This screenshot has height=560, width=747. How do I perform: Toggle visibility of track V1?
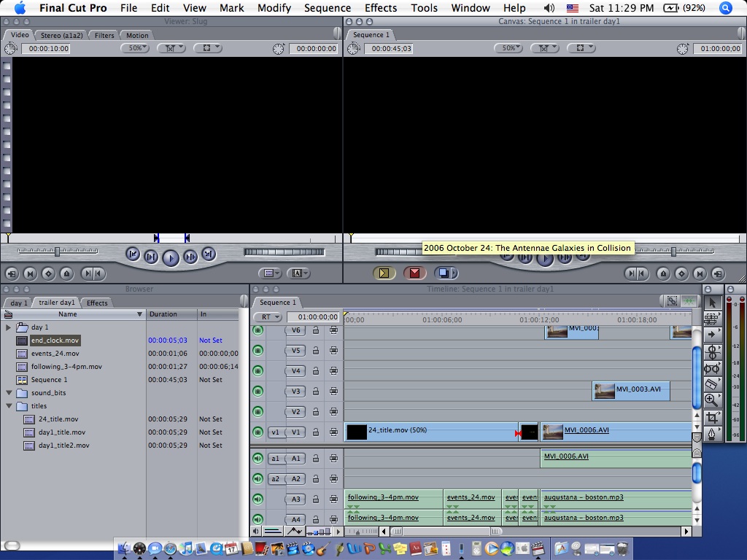258,432
